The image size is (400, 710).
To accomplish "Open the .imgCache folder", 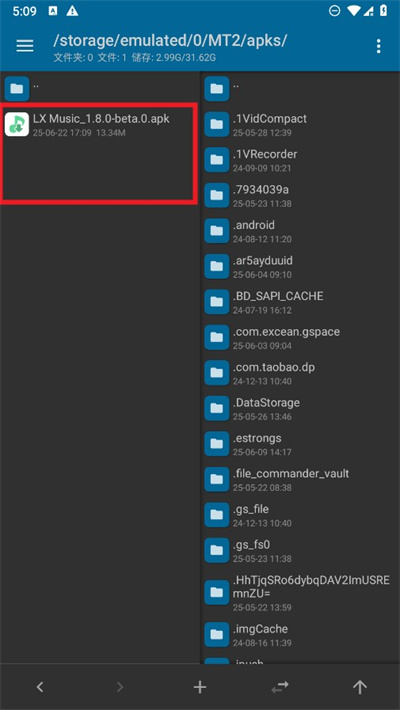I will click(300, 634).
